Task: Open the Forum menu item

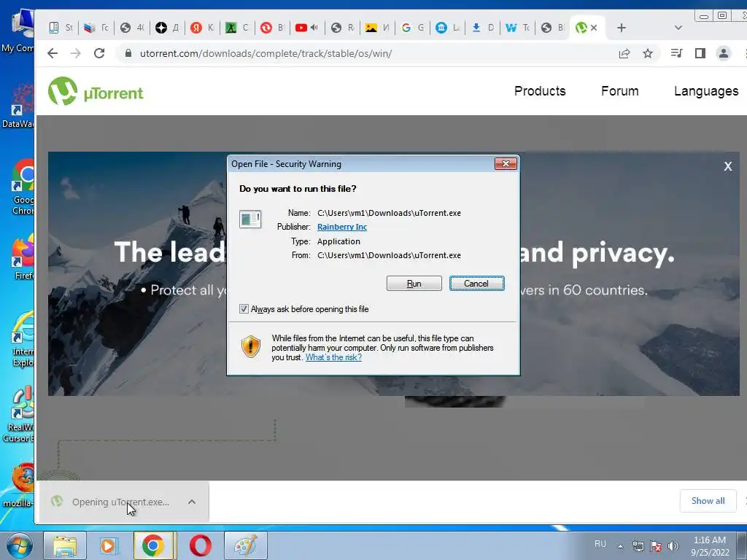Action: click(620, 91)
